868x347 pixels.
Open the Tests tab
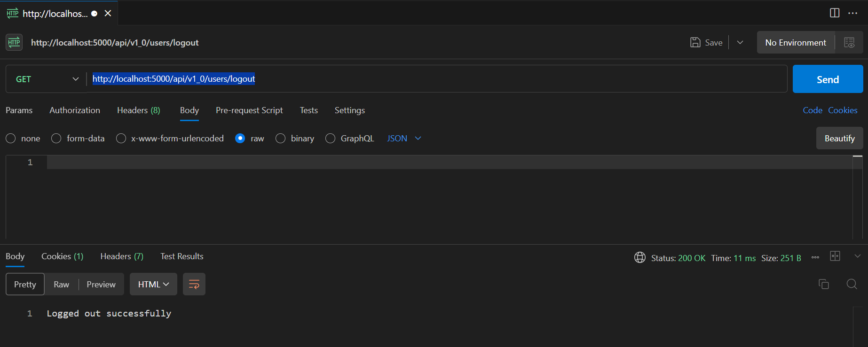pyautogui.click(x=309, y=110)
